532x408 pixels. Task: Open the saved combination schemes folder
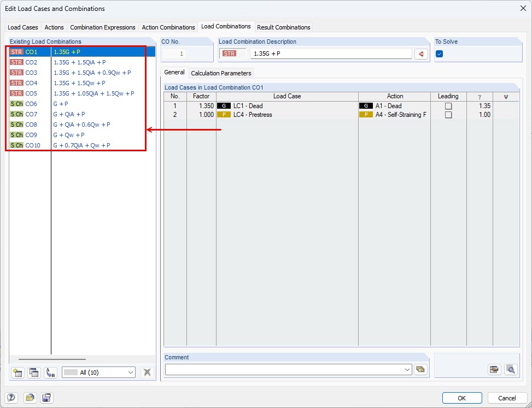click(30, 398)
